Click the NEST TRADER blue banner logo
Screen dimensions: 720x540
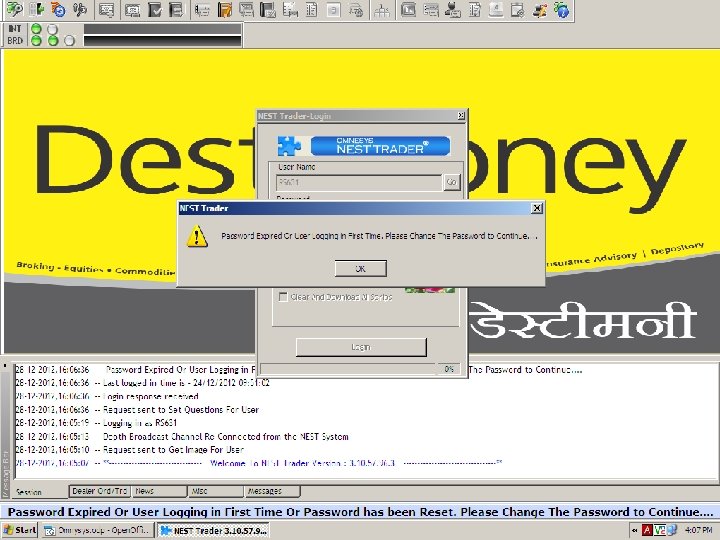pos(381,146)
